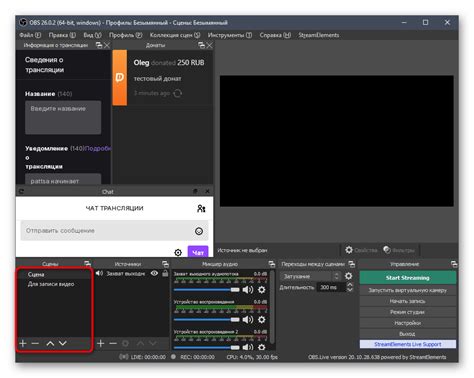Adjust the Длительность stepper arrows
This screenshot has width=474, height=378.
click(350, 287)
